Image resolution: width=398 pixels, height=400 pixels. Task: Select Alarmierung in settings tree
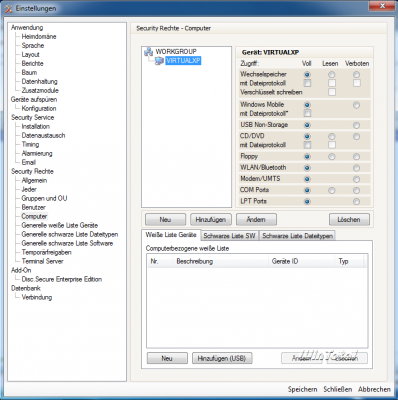[37, 154]
